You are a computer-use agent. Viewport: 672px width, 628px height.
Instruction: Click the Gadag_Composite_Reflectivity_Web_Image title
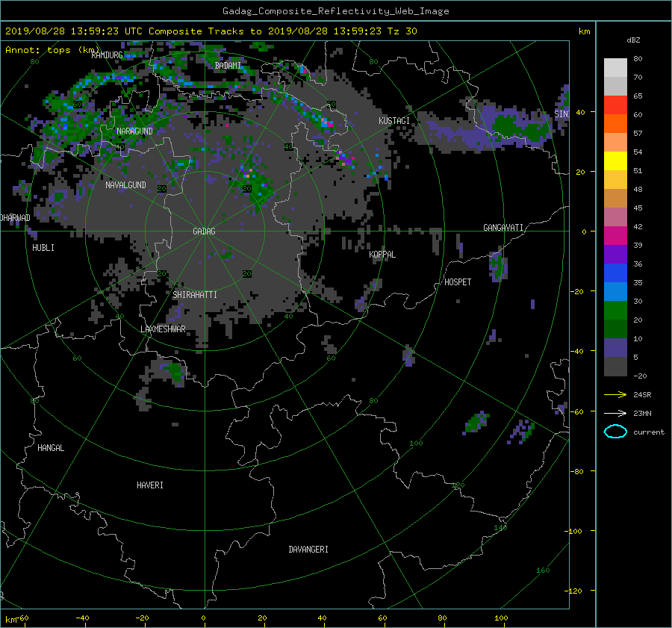tap(335, 11)
